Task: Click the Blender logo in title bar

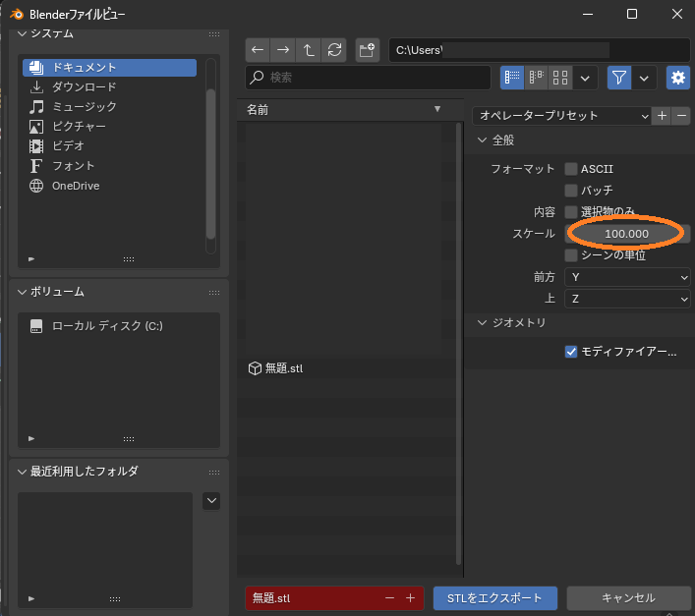Action: pos(17,14)
